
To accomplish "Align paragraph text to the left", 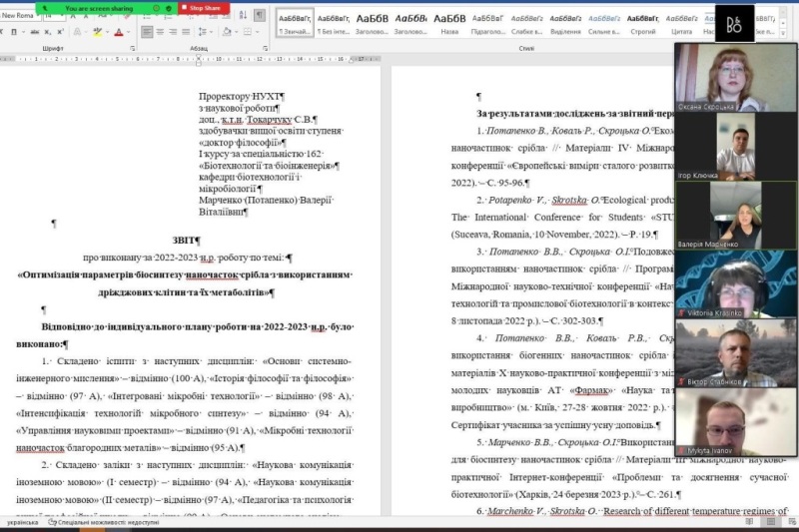I will 146,32.
